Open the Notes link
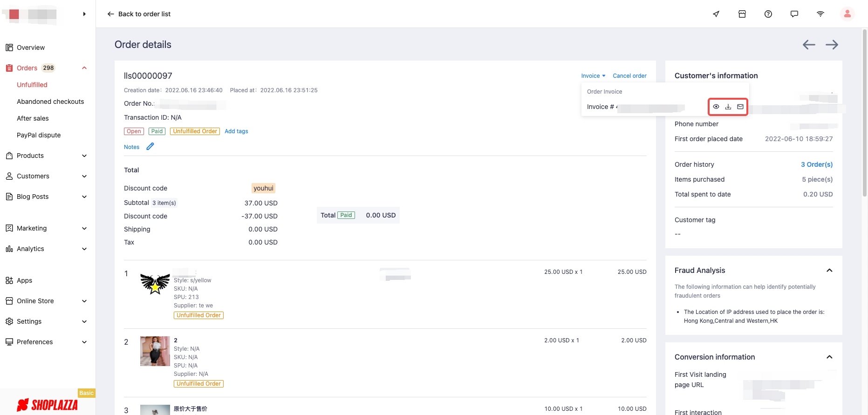Image resolution: width=868 pixels, height=415 pixels. click(131, 147)
